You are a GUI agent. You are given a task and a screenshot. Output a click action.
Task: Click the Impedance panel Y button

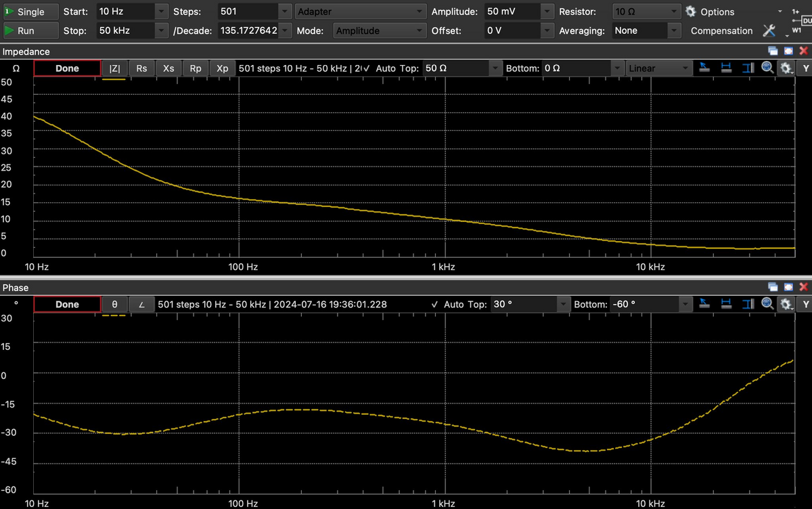point(805,68)
